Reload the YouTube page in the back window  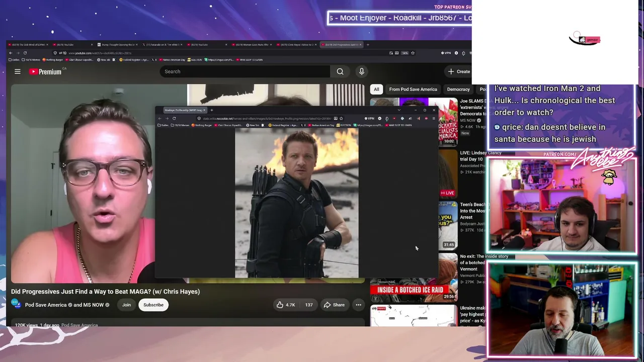(25, 53)
